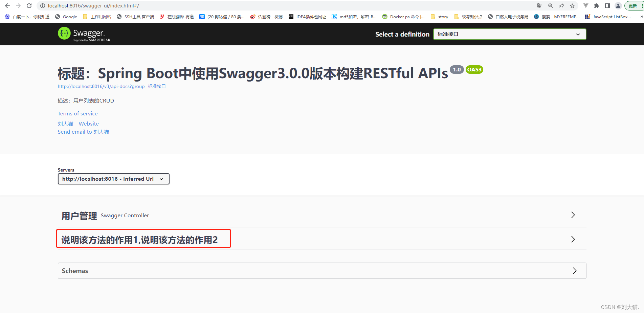Open the Servers dropdown for localhost:8016
This screenshot has height=313, width=644.
[x=113, y=179]
